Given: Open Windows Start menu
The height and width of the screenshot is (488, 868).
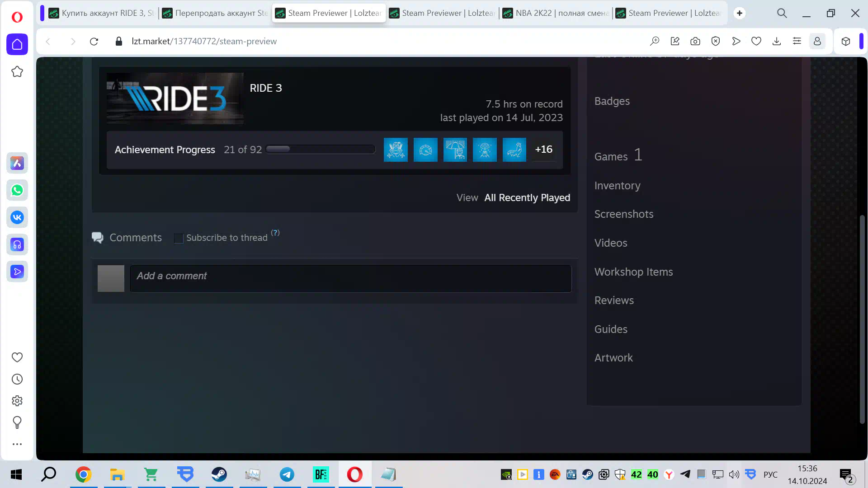Looking at the screenshot, I should 16,474.
